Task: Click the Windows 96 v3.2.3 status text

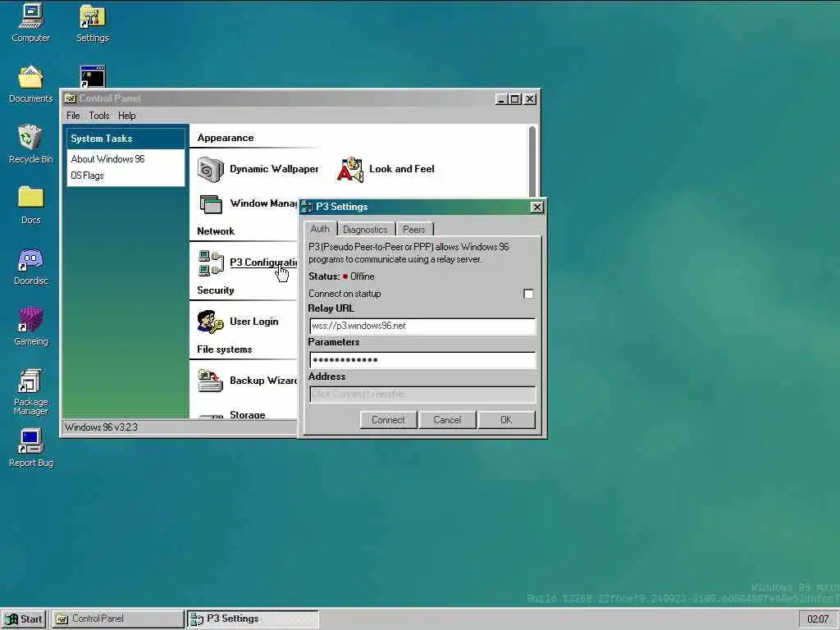Action: (101, 427)
